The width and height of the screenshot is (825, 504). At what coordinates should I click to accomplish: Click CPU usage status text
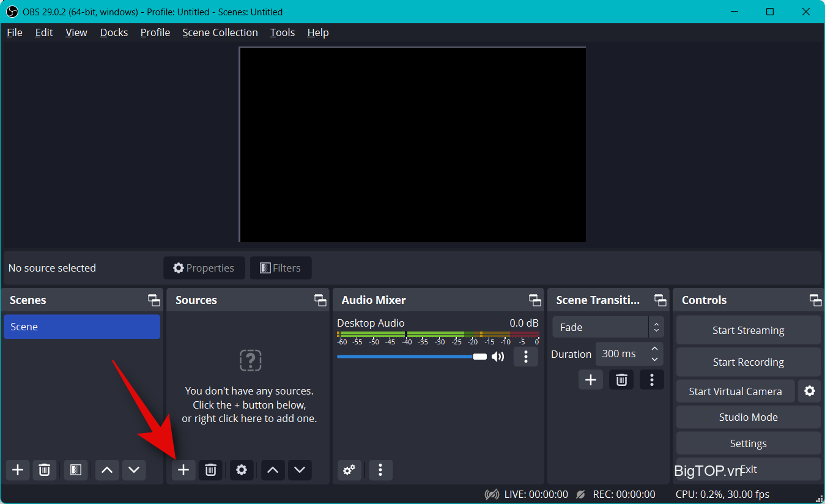(723, 494)
